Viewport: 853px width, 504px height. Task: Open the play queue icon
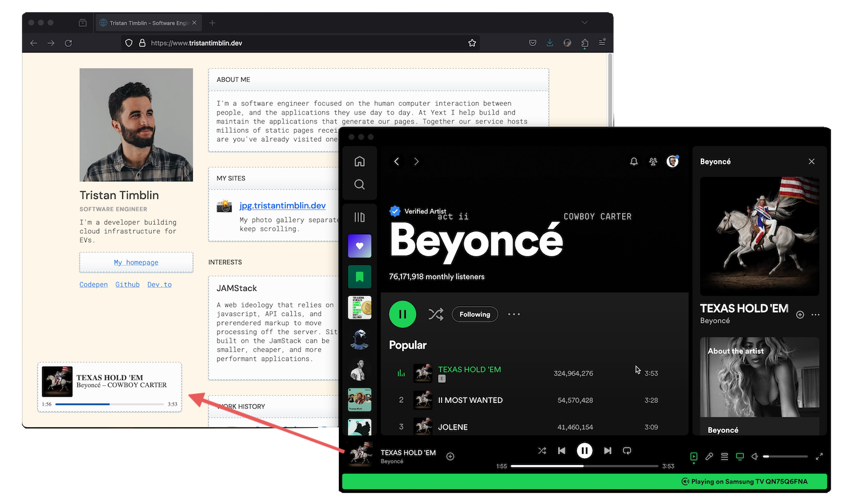point(724,457)
